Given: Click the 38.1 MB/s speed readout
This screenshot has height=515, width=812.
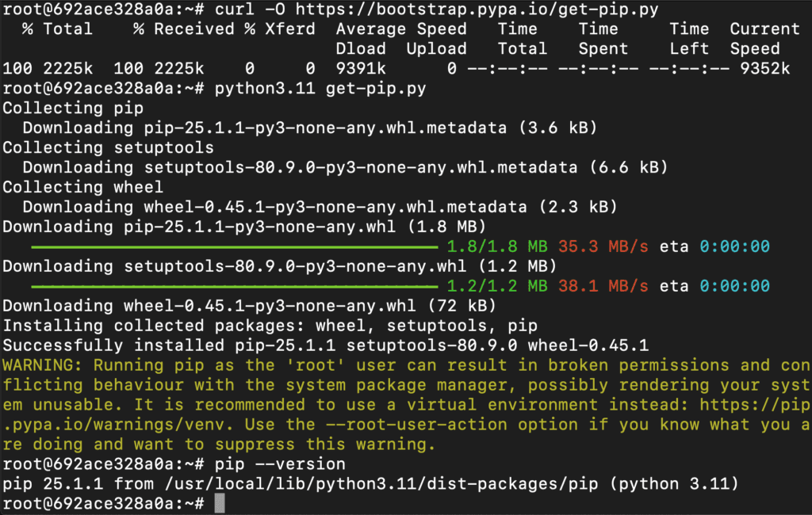Looking at the screenshot, I should point(603,286).
